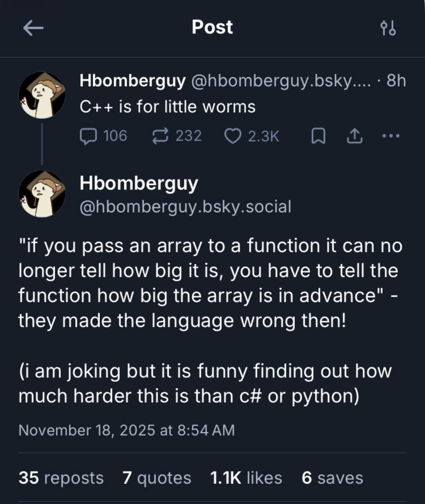This screenshot has width=425, height=504.
Task: Go back from the Post view
Action: point(33,27)
